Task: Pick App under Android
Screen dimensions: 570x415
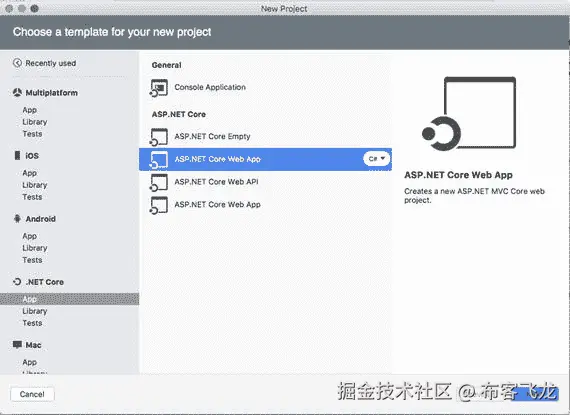Action: (x=29, y=236)
